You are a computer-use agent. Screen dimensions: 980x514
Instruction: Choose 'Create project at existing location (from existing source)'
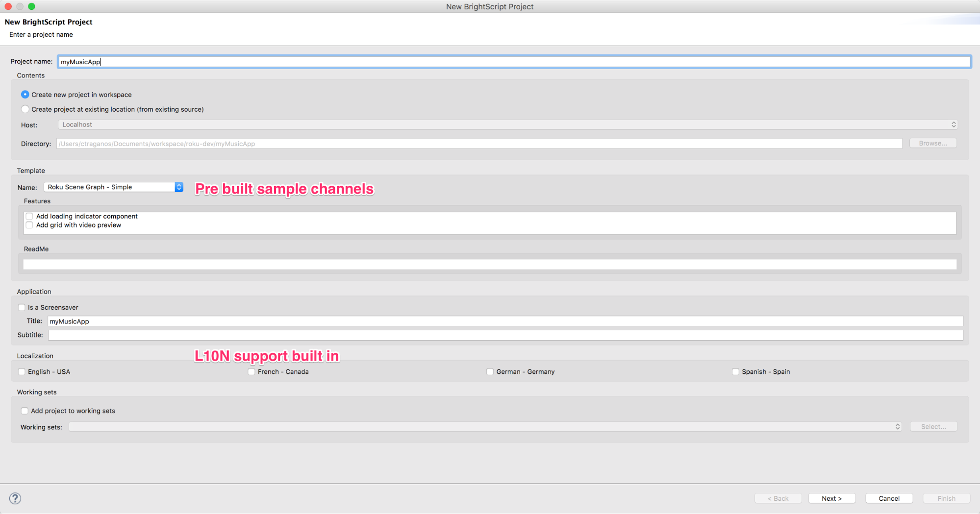click(x=25, y=109)
